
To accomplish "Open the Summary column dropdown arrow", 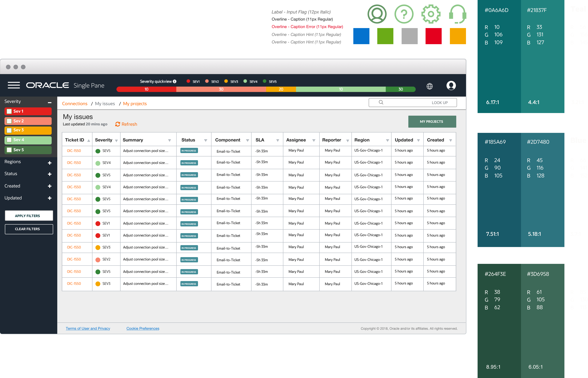I will [169, 140].
